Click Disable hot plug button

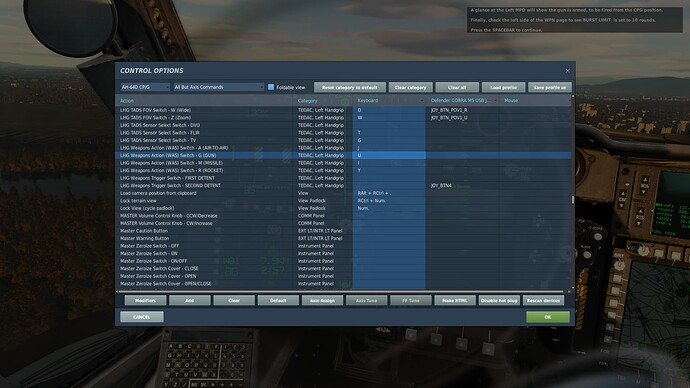coord(499,300)
